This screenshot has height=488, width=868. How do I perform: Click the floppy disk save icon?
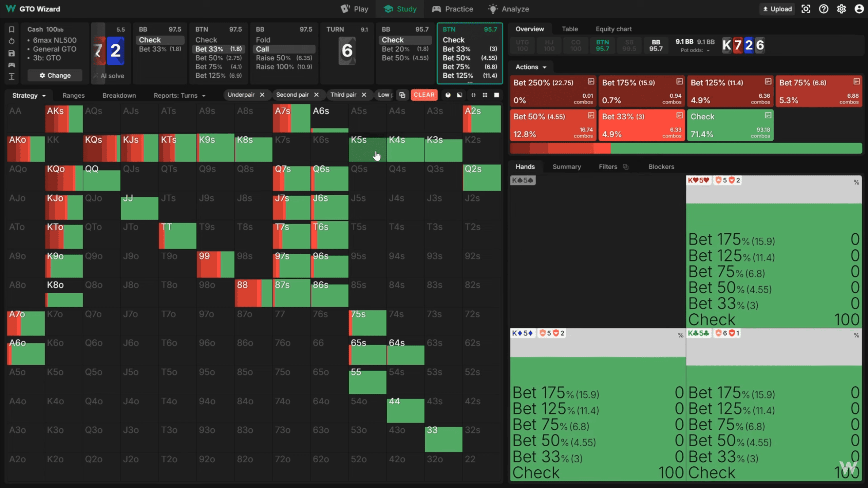[12, 53]
